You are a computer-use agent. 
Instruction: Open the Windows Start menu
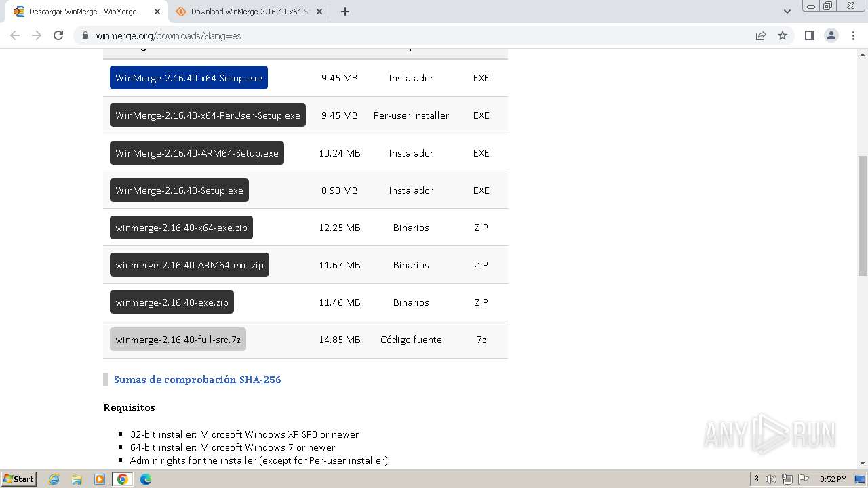[x=19, y=479]
